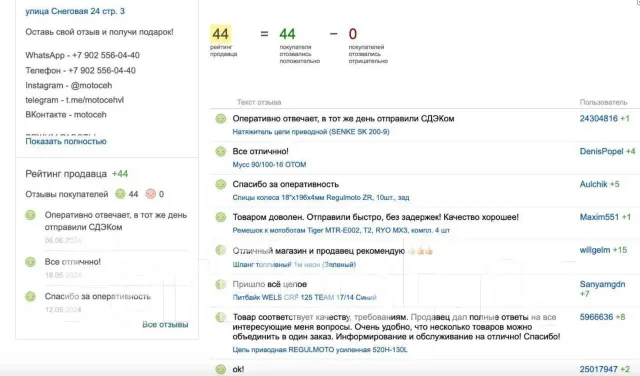This screenshot has height=376, width=640.
Task: Click the Оставь свой отзыв и получи подарок text
Action: 99,32
